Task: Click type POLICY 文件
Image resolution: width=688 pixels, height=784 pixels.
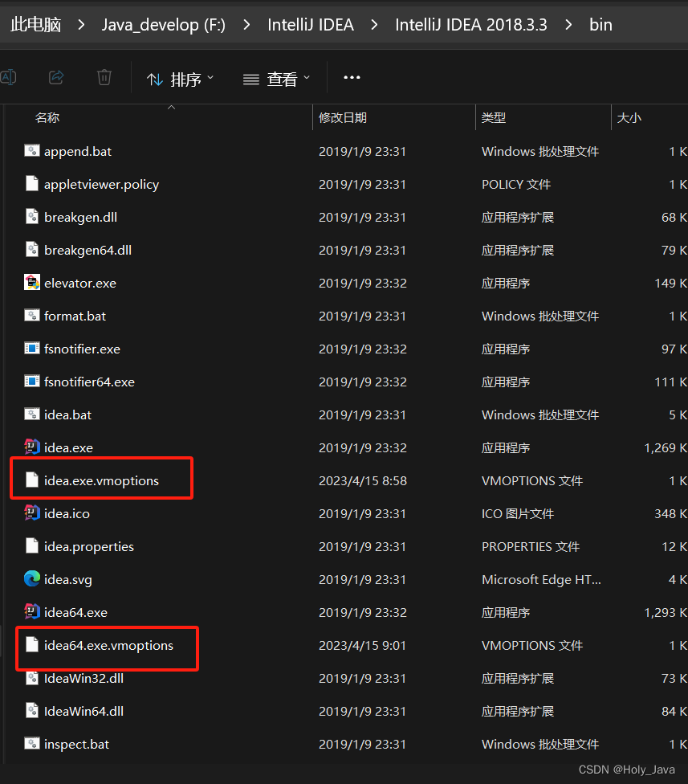Action: tap(516, 185)
